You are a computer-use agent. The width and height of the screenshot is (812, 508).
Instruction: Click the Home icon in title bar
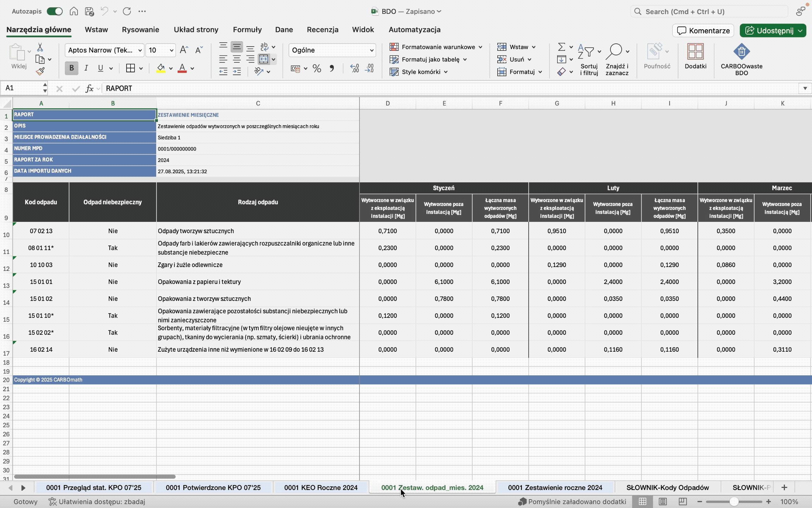coord(74,11)
